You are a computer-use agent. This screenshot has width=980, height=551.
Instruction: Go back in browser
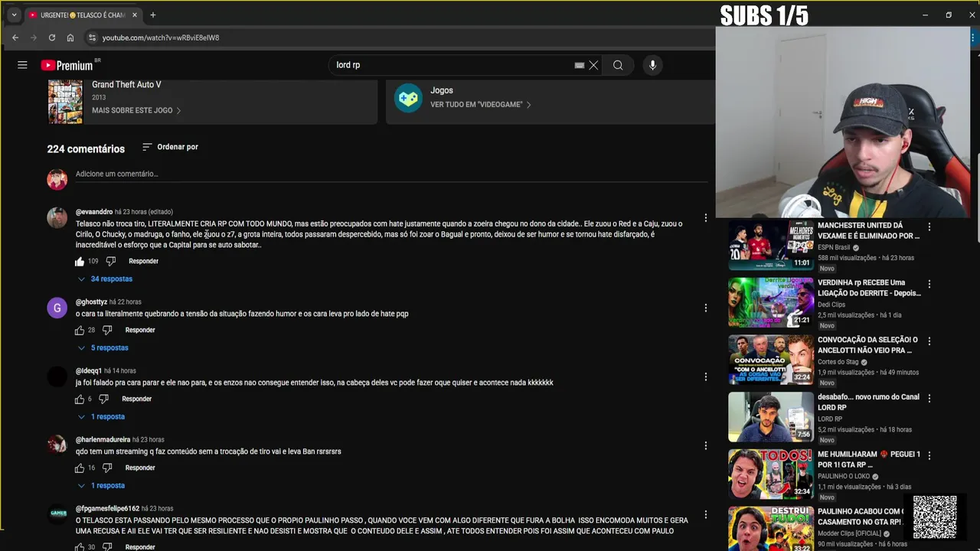pyautogui.click(x=15, y=37)
